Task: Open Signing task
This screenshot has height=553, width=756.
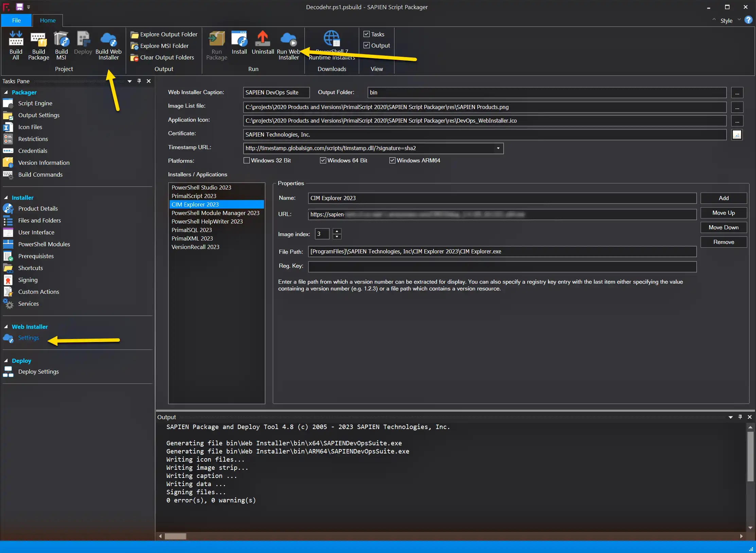Action: 28,280
